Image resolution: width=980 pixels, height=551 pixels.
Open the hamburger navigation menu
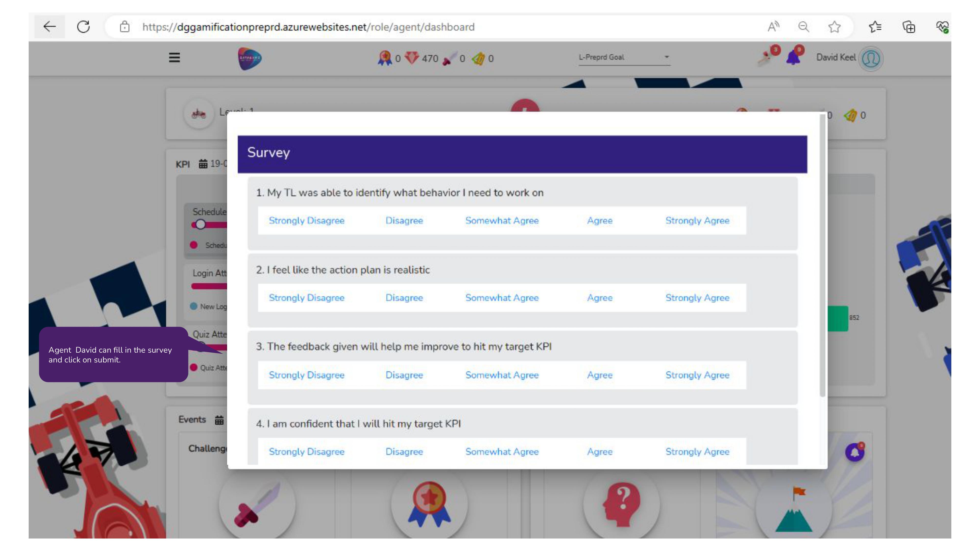(174, 57)
